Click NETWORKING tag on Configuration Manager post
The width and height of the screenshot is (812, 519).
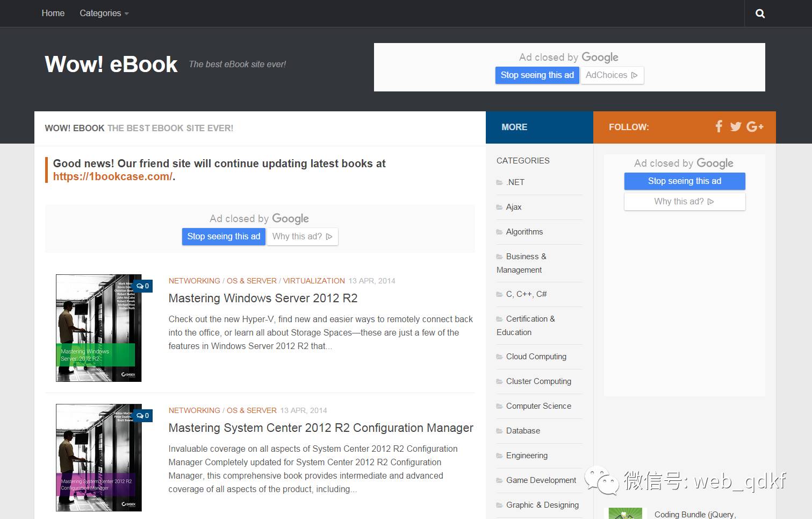pos(194,410)
